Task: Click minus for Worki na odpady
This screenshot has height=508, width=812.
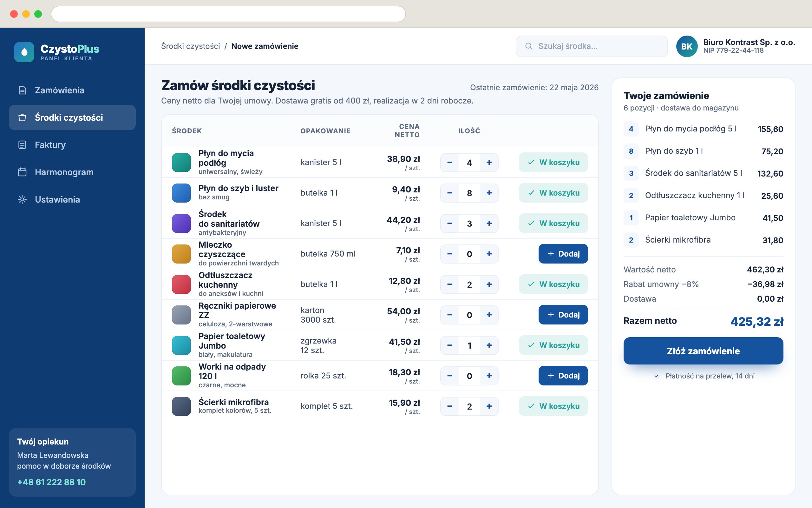Action: click(x=450, y=376)
